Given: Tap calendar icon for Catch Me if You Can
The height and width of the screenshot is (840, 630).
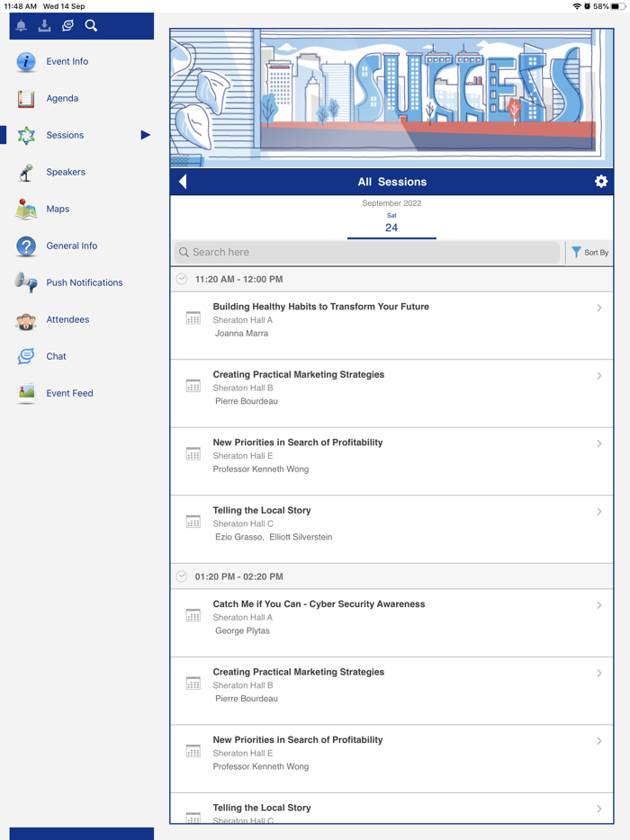Looking at the screenshot, I should click(193, 615).
